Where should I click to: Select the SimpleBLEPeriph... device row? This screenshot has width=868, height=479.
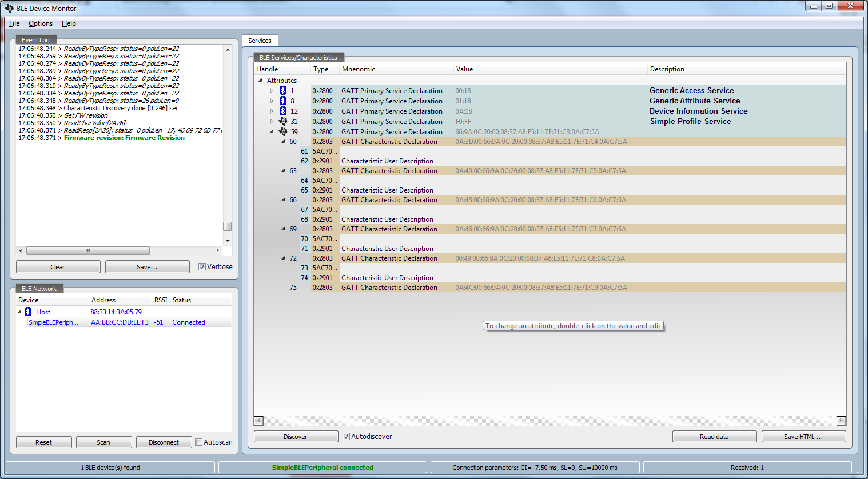tap(124, 322)
